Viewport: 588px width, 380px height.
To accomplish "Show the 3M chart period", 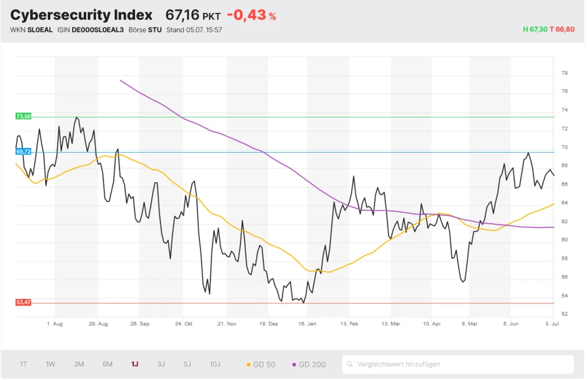I will [x=79, y=364].
